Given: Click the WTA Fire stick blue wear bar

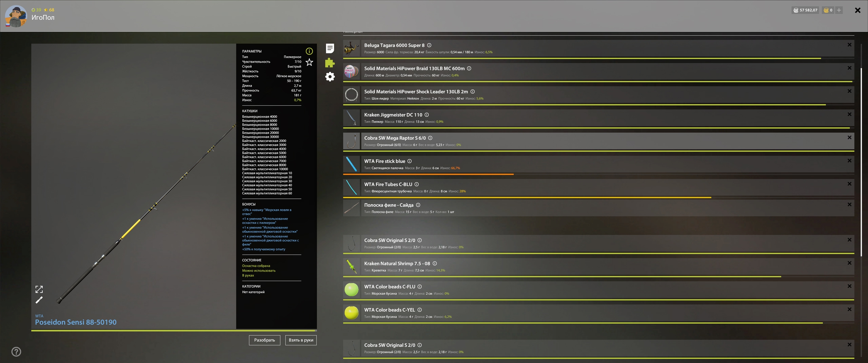Looking at the screenshot, I should [x=598, y=174].
